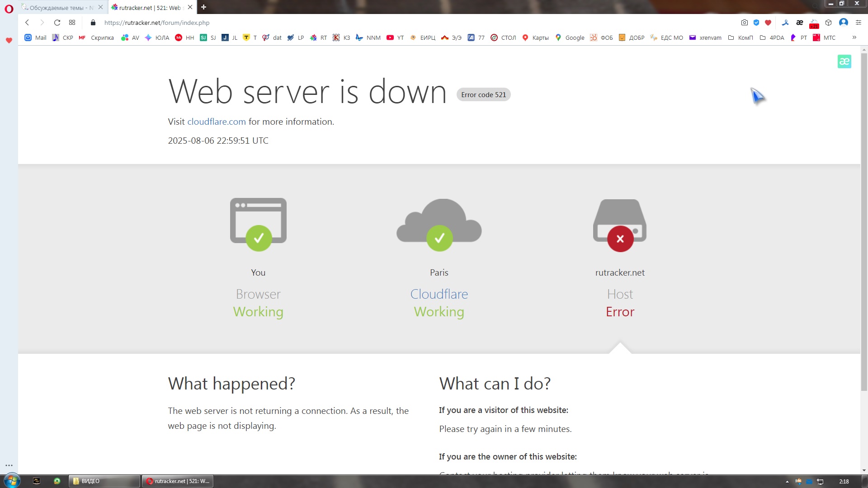Click the page vertical scrollbar
The height and width of the screenshot is (488, 868).
pos(864,221)
